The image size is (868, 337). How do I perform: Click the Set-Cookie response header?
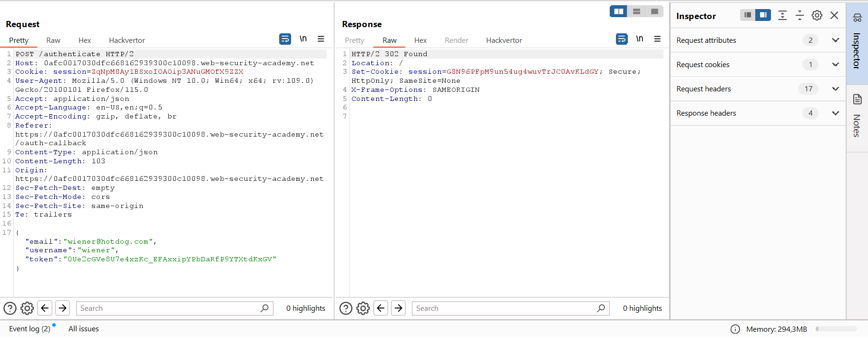pyautogui.click(x=496, y=76)
